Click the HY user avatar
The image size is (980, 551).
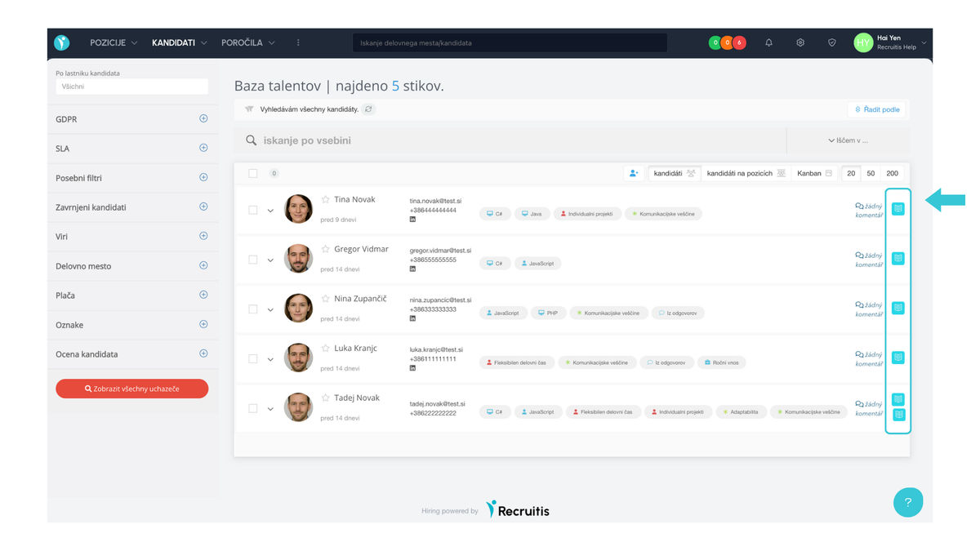[863, 42]
